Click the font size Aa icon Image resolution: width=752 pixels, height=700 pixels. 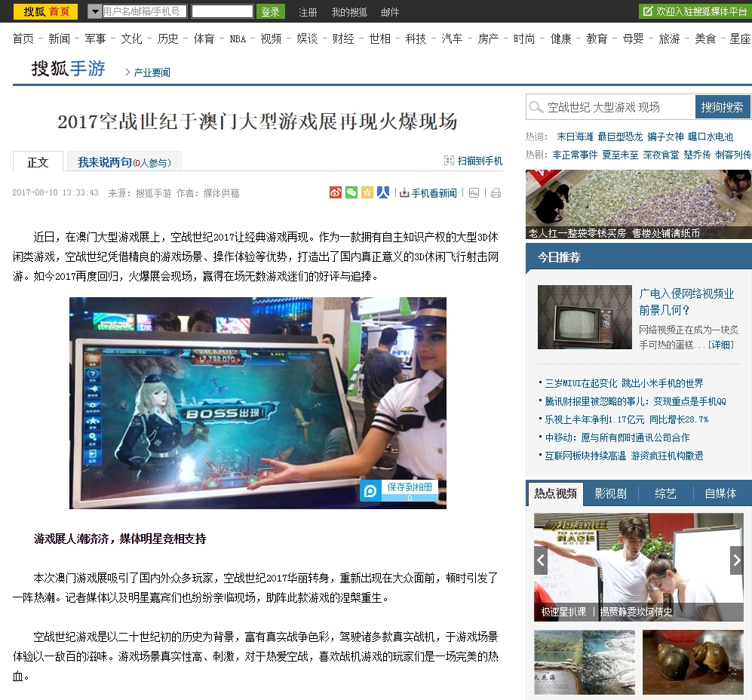pyautogui.click(x=474, y=193)
